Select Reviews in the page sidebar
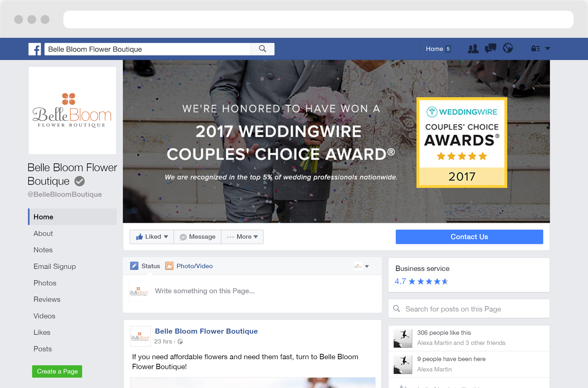The image size is (588, 388). [47, 300]
